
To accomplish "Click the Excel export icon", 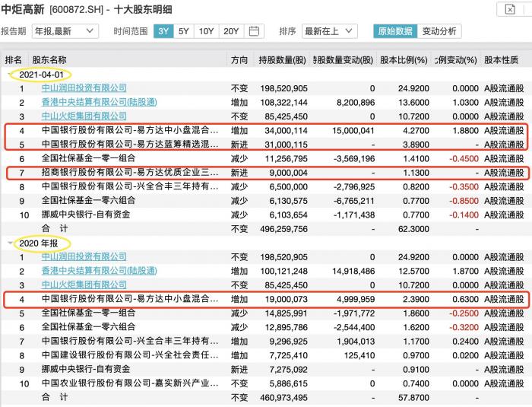I will [510, 10].
